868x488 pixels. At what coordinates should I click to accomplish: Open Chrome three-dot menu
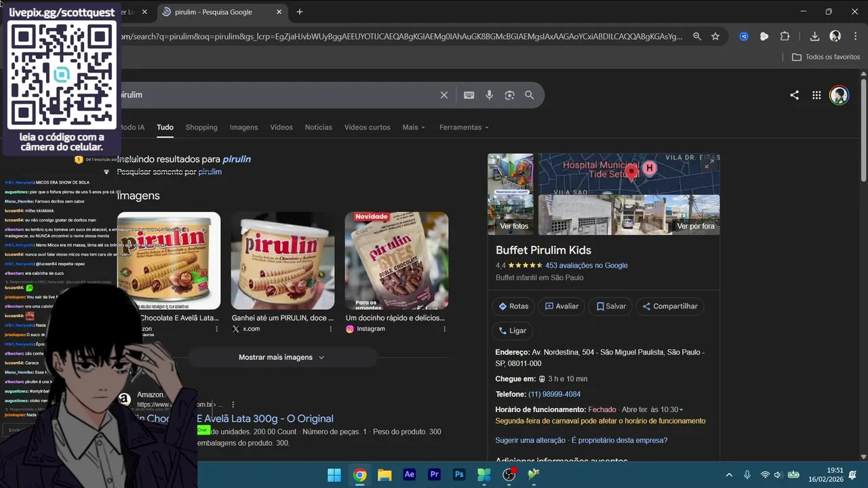coord(854,37)
